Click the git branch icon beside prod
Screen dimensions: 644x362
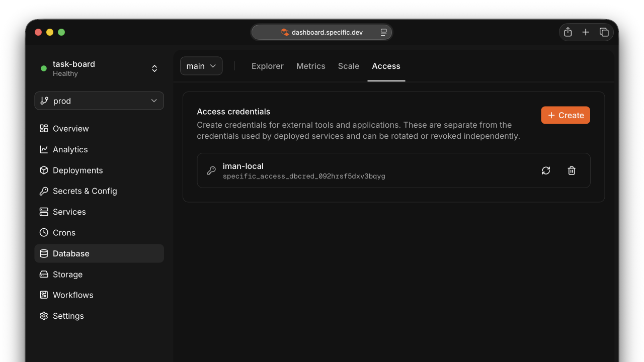(44, 101)
